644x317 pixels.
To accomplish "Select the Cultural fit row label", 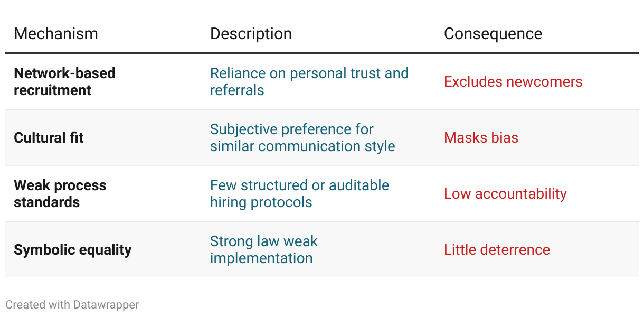I will (49, 137).
